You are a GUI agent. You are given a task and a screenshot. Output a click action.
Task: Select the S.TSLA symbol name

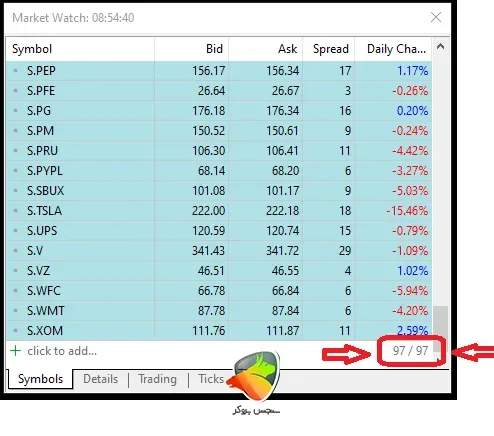44,211
